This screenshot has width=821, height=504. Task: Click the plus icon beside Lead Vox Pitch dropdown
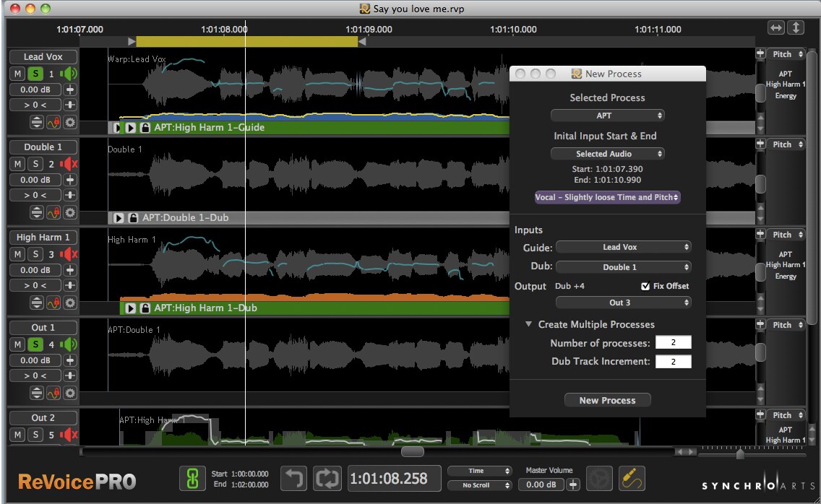760,53
